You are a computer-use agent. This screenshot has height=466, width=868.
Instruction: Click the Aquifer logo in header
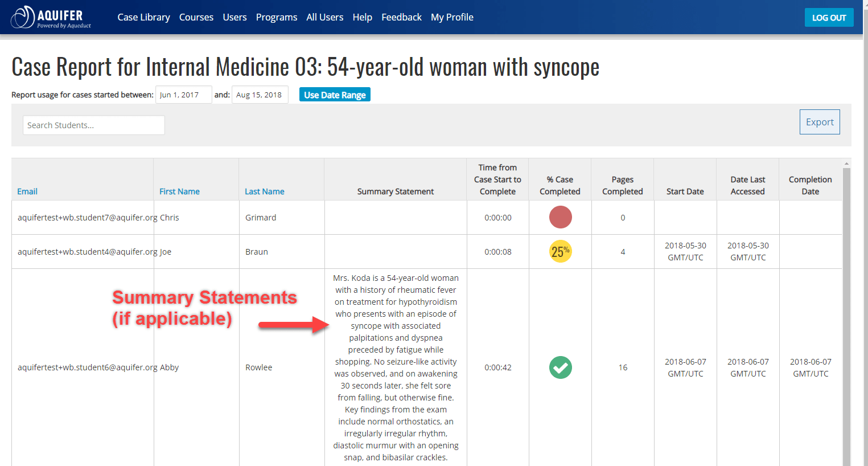tap(51, 17)
